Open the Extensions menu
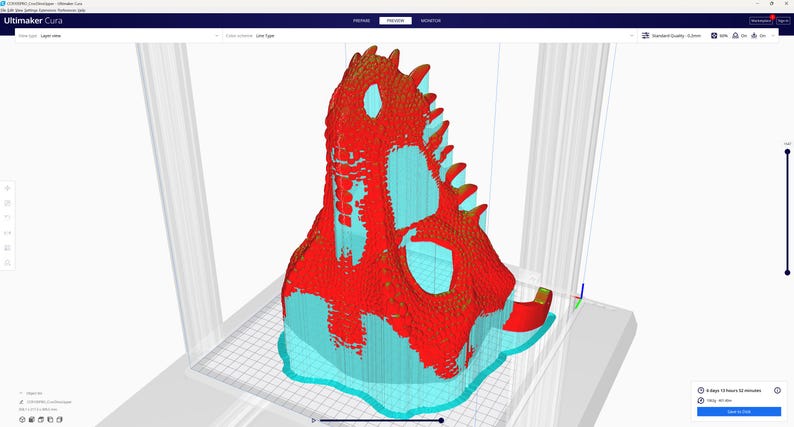The width and height of the screenshot is (794, 427). coord(48,10)
